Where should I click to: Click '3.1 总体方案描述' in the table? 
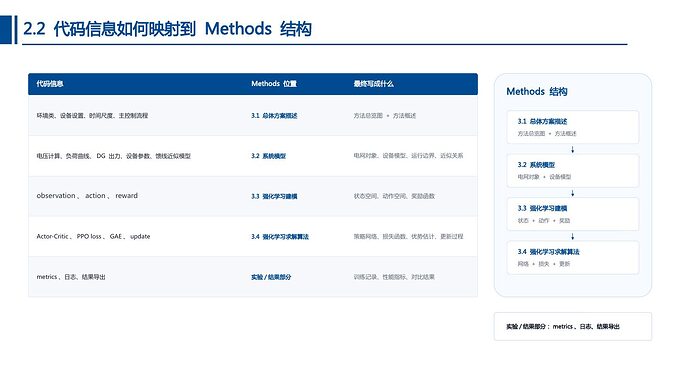(274, 116)
